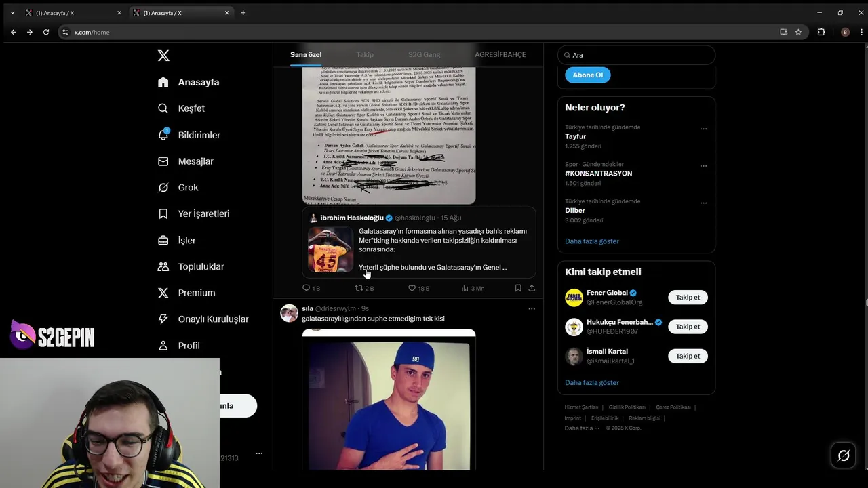
Task: Show more trends via Daha fazla göster
Action: tap(592, 241)
